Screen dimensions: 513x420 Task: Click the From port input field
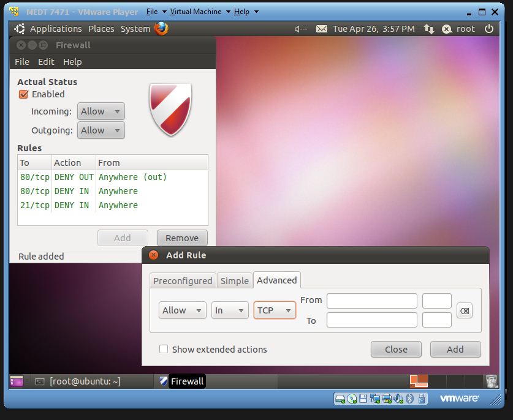click(x=437, y=301)
